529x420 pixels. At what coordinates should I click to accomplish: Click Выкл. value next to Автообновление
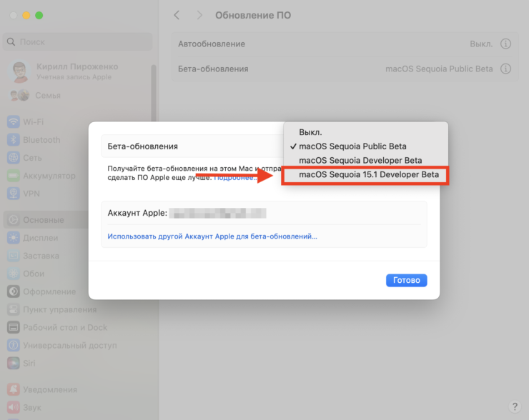click(x=481, y=44)
